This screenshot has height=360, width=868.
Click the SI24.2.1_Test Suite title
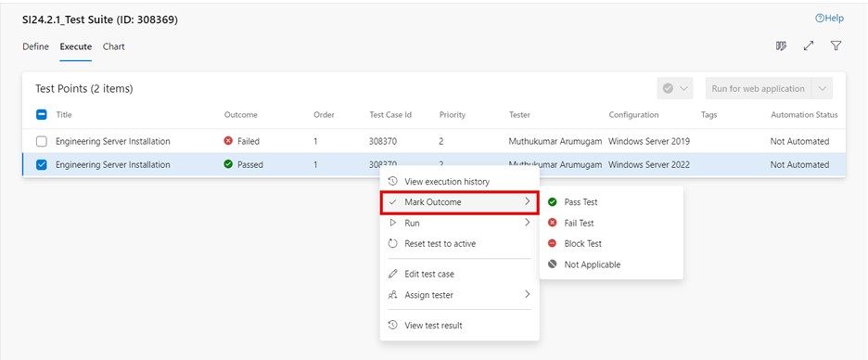pyautogui.click(x=100, y=19)
